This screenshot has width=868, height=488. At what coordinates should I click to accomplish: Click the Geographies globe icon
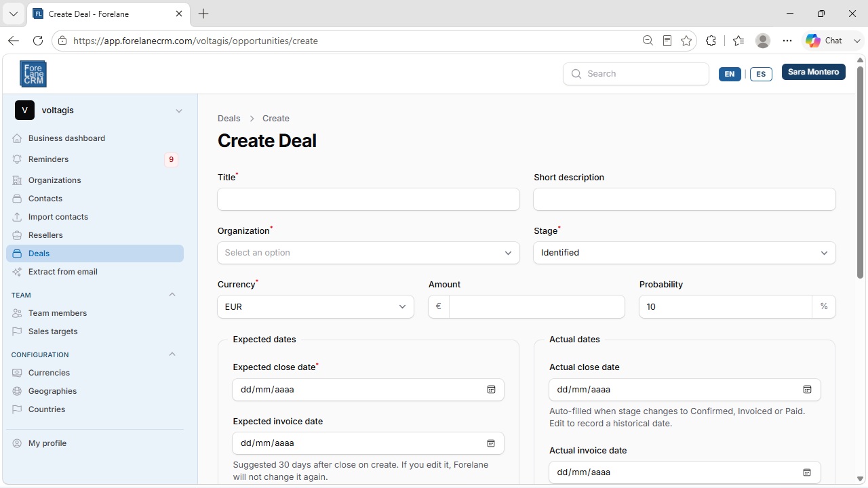point(17,391)
